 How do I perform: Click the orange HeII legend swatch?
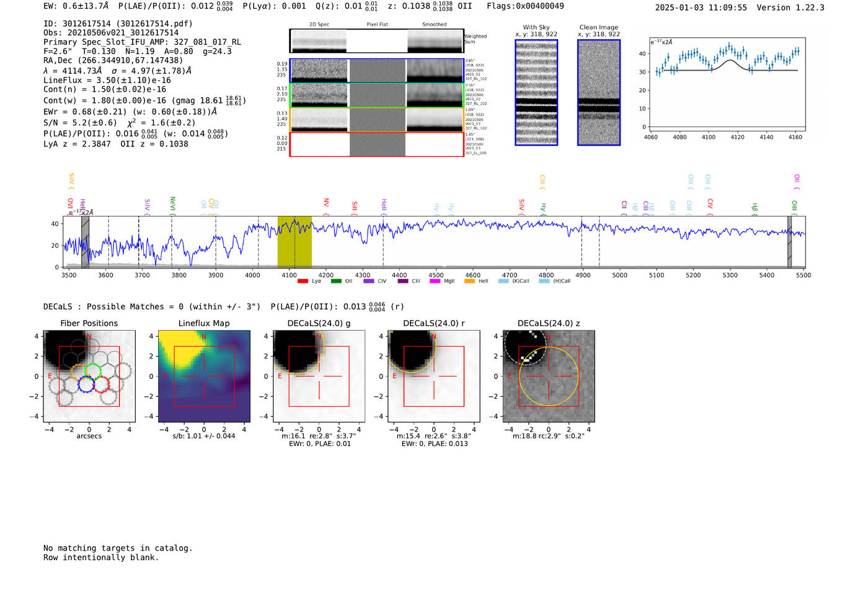(469, 281)
